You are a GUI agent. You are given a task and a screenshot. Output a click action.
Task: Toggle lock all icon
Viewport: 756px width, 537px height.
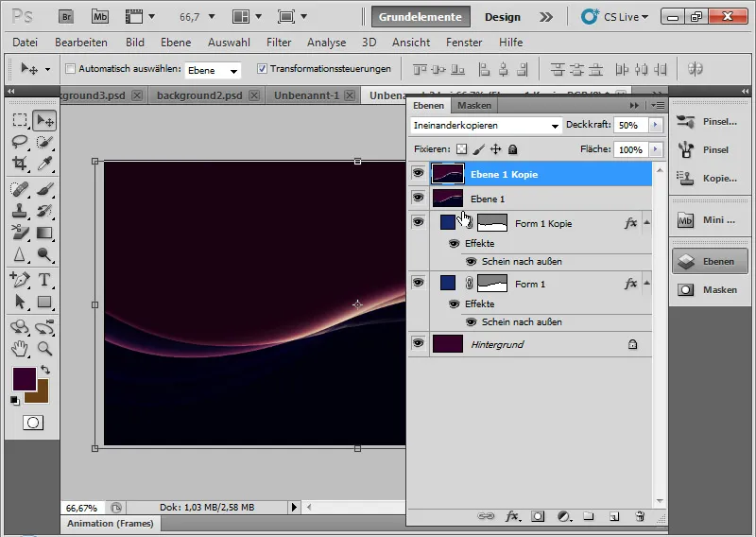point(512,149)
